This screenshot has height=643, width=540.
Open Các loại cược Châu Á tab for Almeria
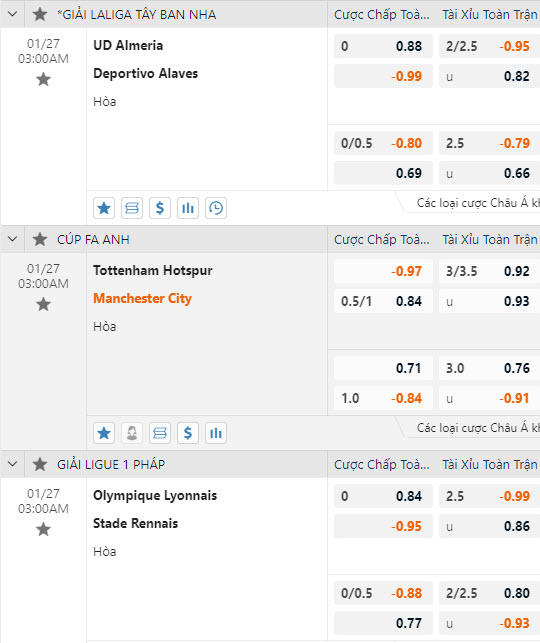point(478,203)
